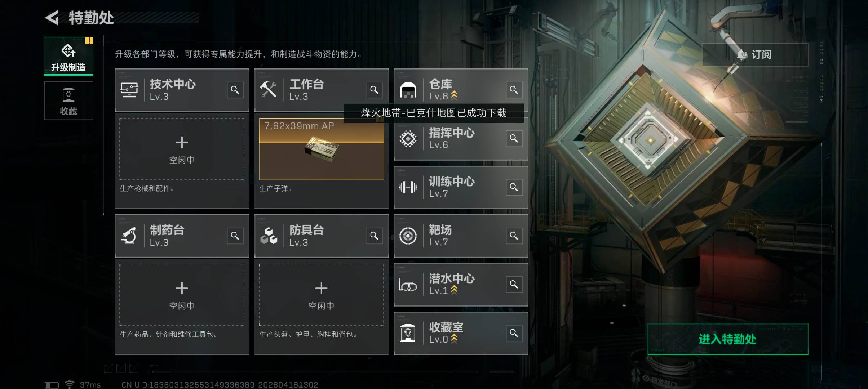Image resolution: width=868 pixels, height=389 pixels.
Task: Select the 升级制造 sidebar tab
Action: pyautogui.click(x=68, y=56)
